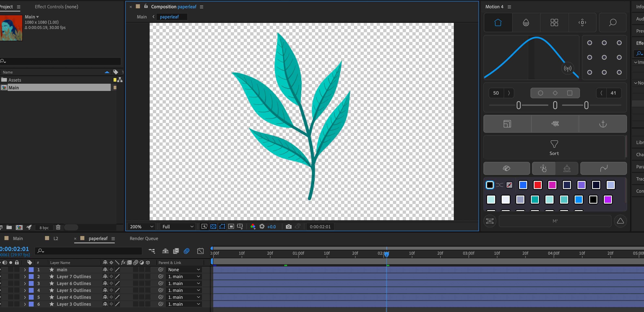This screenshot has width=644, height=312.
Task: Switch to the Render Queue tab
Action: [144, 239]
